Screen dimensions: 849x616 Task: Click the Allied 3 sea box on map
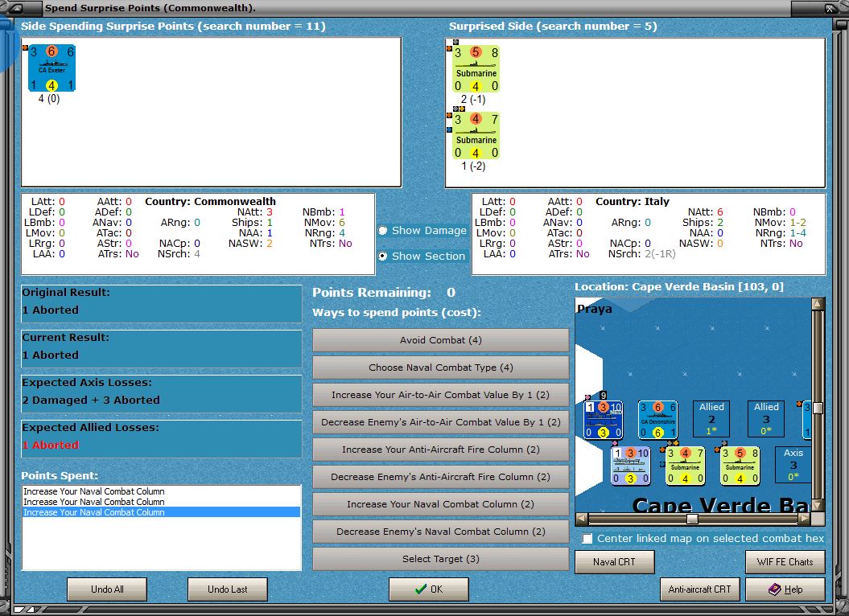[x=766, y=418]
